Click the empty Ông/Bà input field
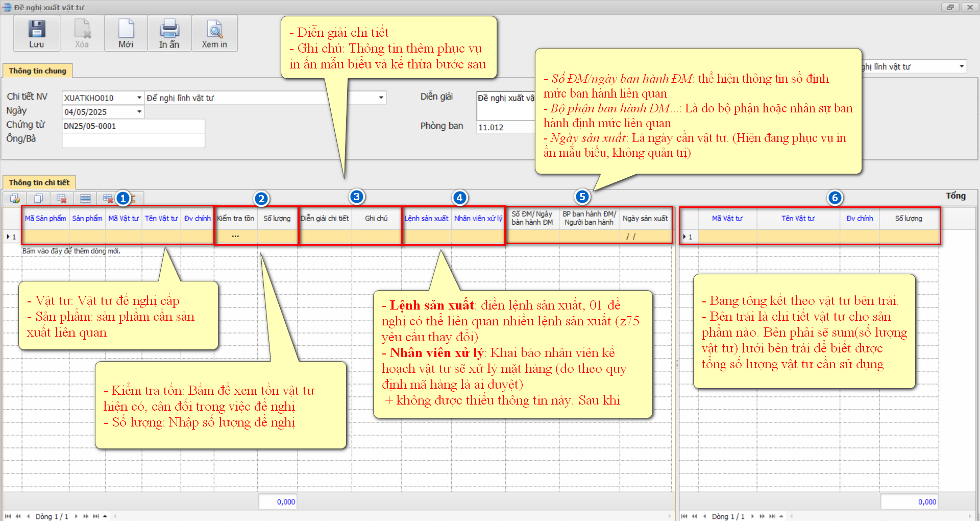This screenshot has height=521, width=980. tap(133, 140)
